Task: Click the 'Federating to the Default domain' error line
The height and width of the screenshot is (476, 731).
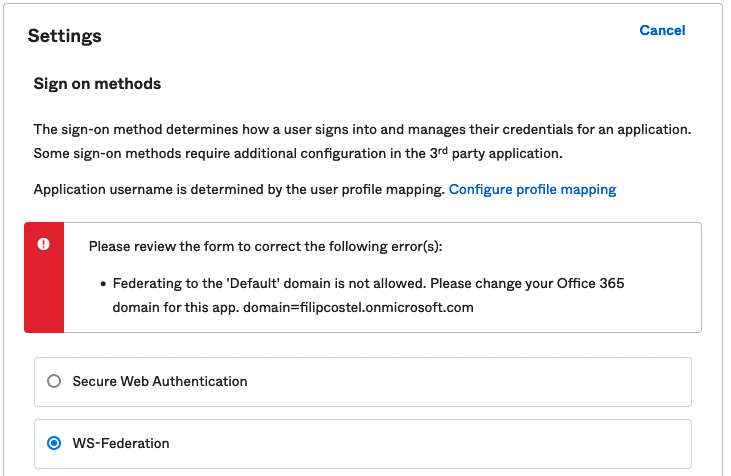Action: tap(250, 284)
